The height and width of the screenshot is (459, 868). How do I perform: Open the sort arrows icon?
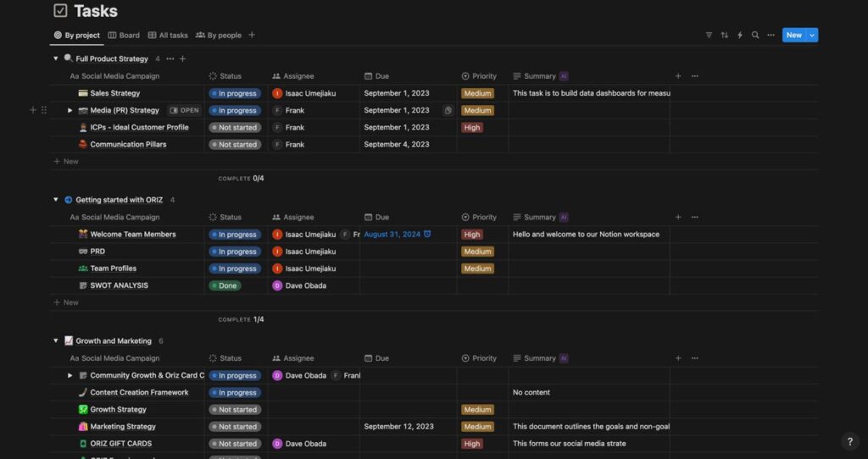pos(724,35)
